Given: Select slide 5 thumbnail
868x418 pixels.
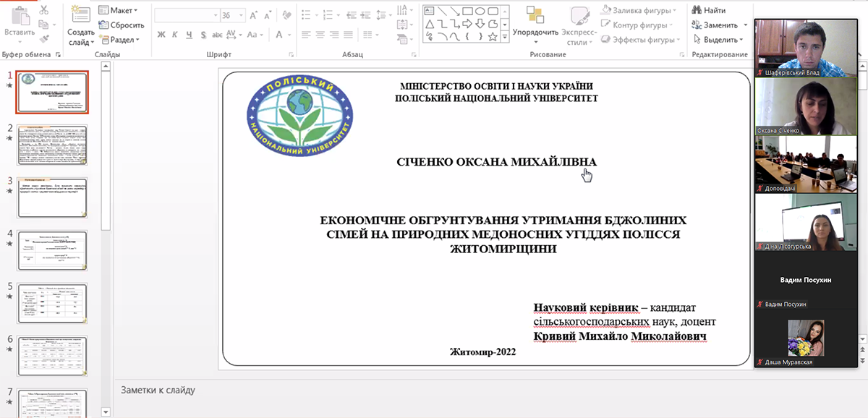Looking at the screenshot, I should point(52,304).
